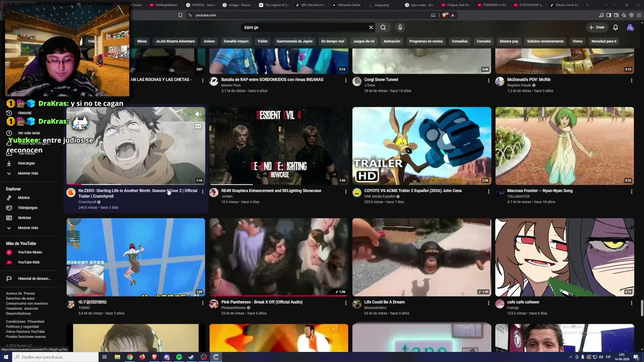Open the Videojuegos explore icon
The height and width of the screenshot is (362, 644).
coord(9,208)
